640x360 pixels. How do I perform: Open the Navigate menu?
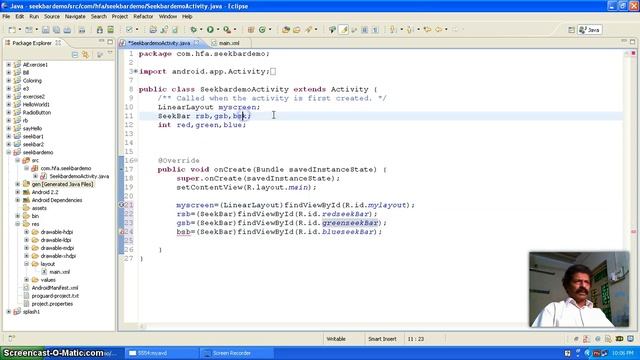tap(75, 17)
